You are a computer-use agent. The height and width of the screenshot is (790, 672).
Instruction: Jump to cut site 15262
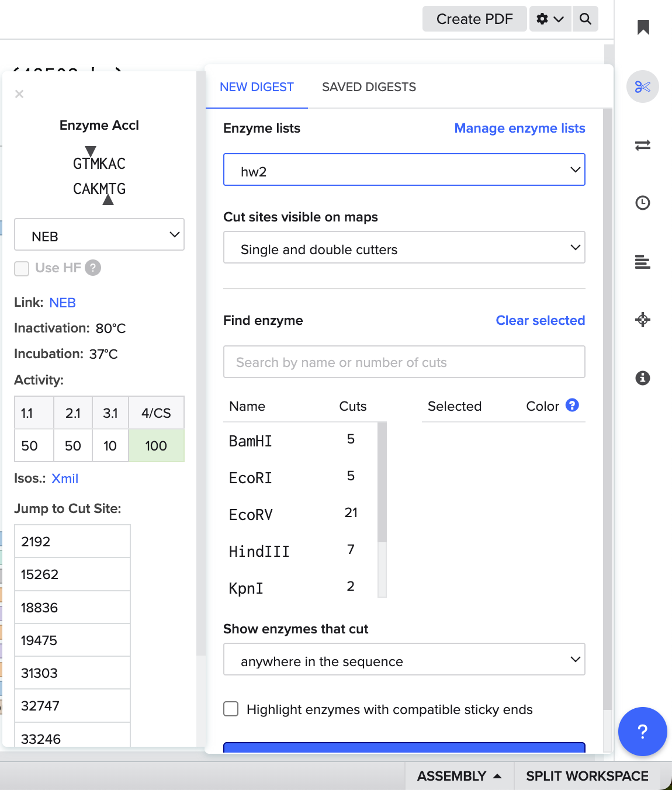point(40,574)
